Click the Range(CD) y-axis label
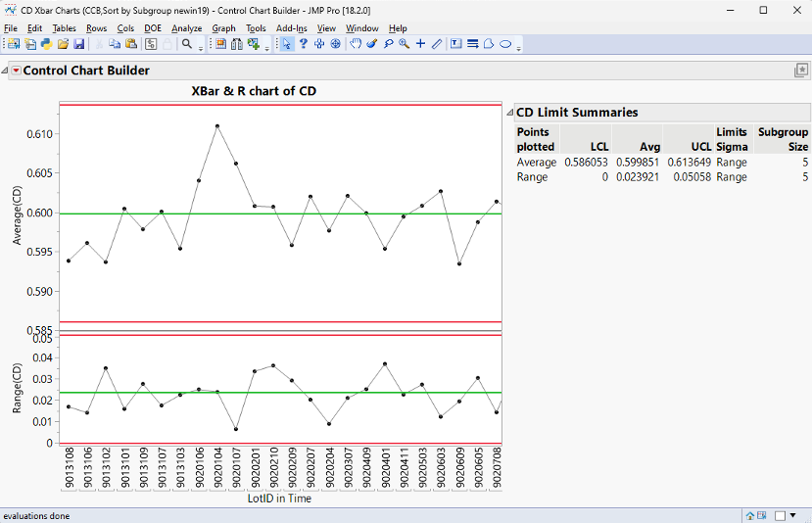This screenshot has height=523, width=812. pyautogui.click(x=17, y=389)
